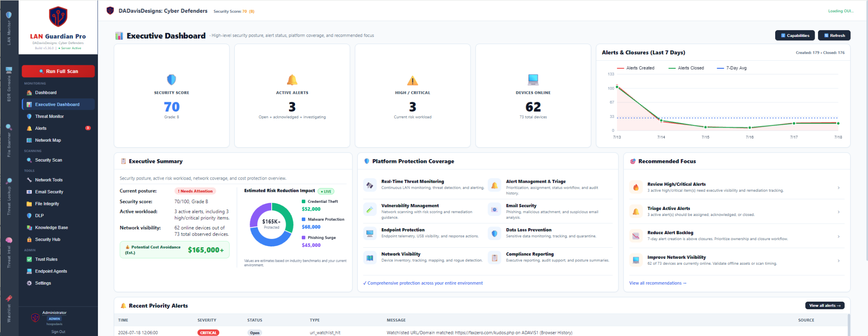Image resolution: width=868 pixels, height=336 pixels.
Task: Open Threat Lookup icon in left strip
Action: click(x=9, y=181)
